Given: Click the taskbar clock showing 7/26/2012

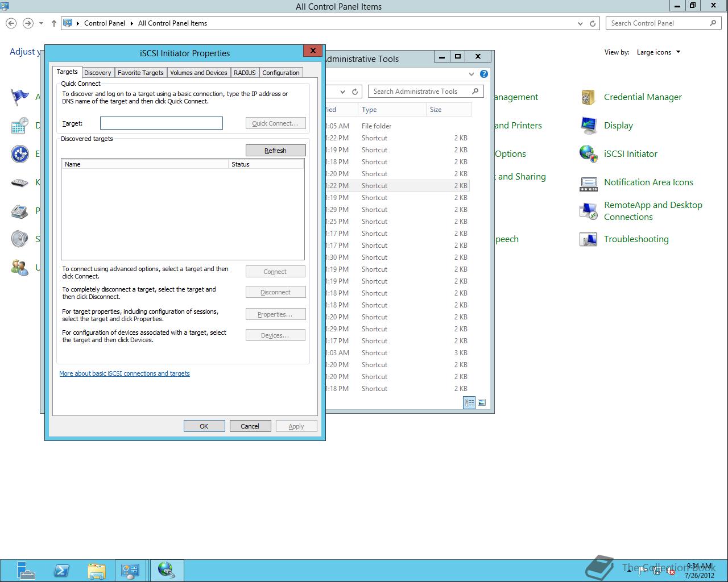Looking at the screenshot, I should tap(699, 571).
